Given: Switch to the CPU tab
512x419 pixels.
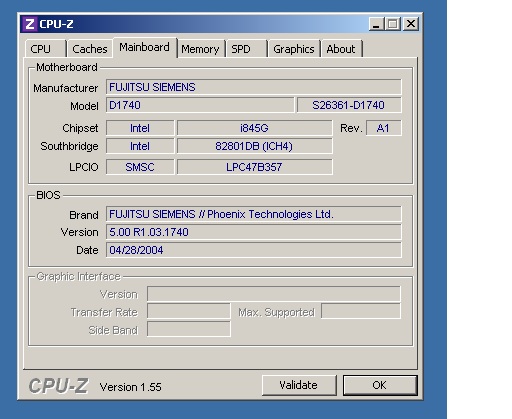Looking at the screenshot, I should pyautogui.click(x=45, y=49).
